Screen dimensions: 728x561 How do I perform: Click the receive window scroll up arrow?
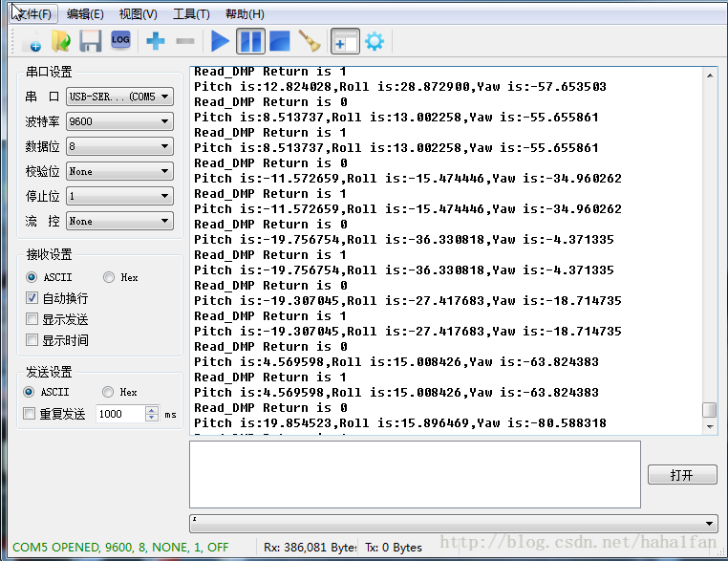click(x=710, y=75)
